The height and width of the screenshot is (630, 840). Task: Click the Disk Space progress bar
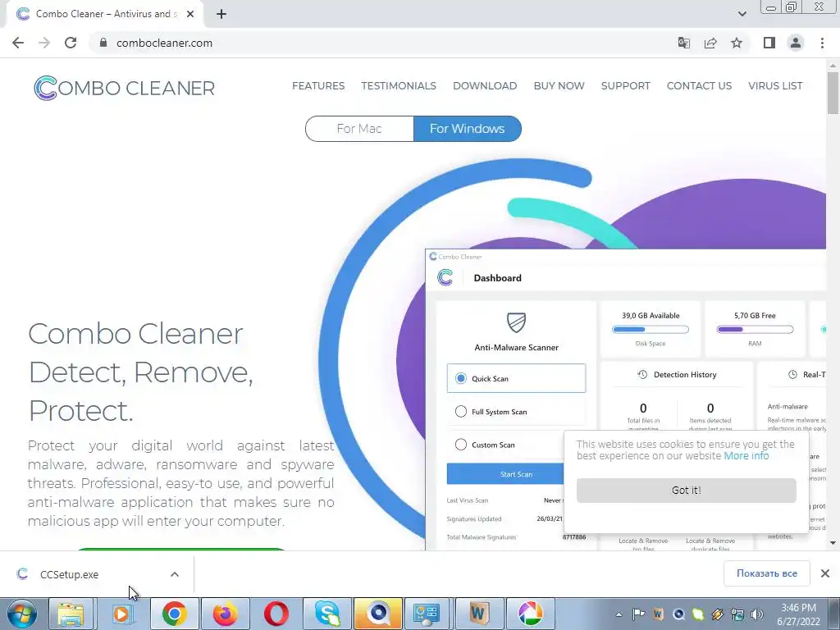point(651,330)
